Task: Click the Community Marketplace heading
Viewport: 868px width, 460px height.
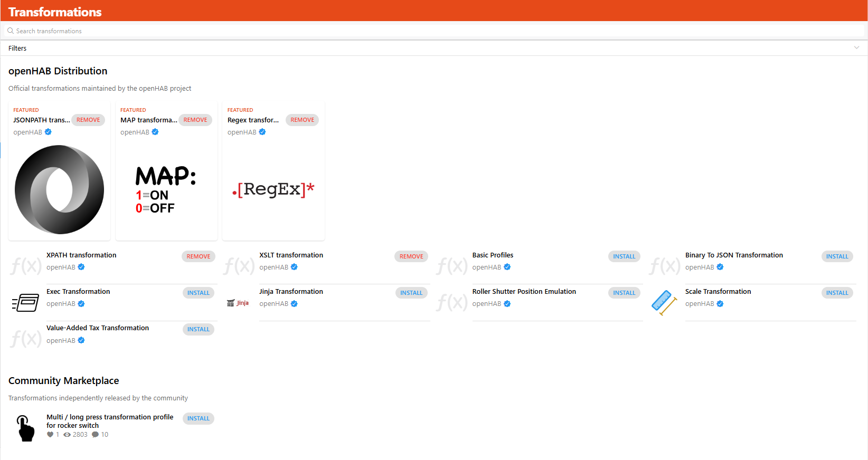Action: [x=64, y=380]
